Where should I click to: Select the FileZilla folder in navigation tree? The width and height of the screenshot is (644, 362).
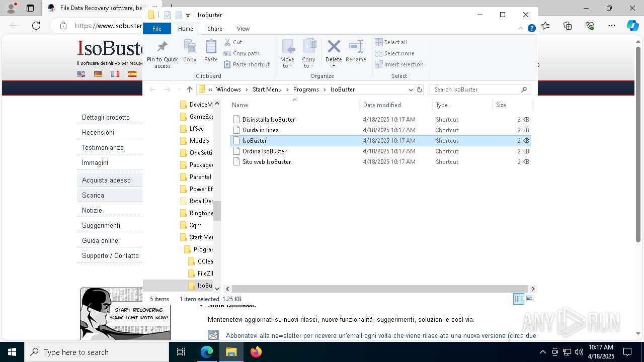pyautogui.click(x=200, y=274)
